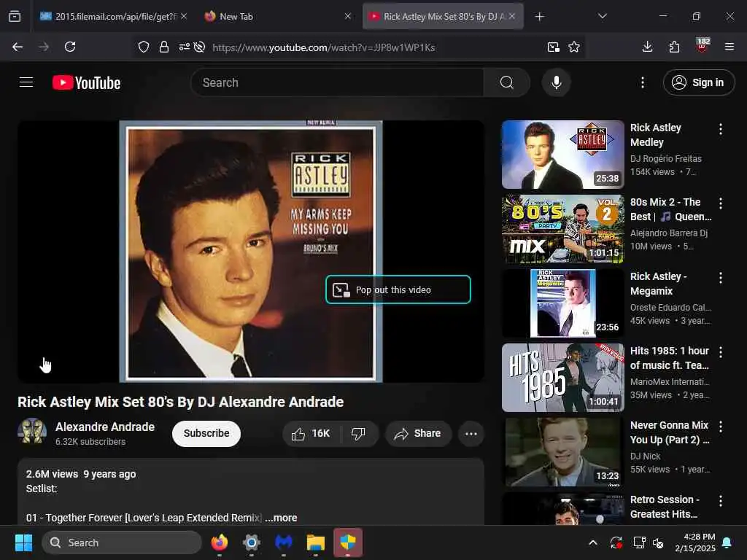Open options for 80s Mix 2 video

coord(720,203)
